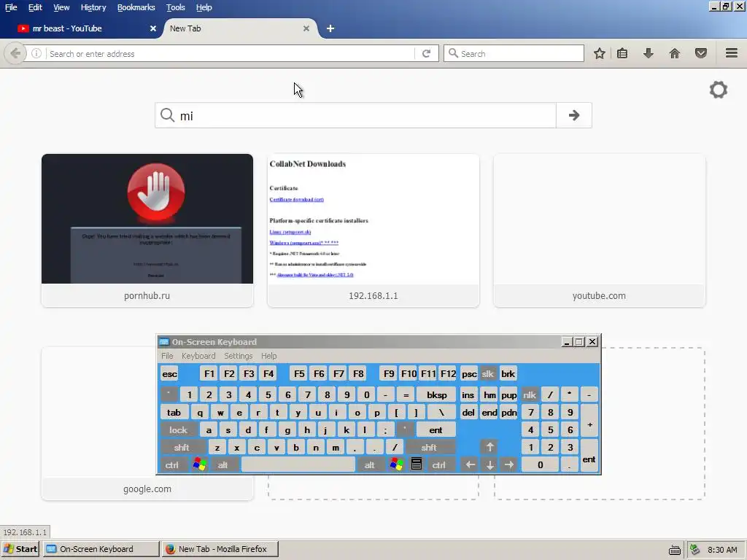Open the On-Screen Keyboard Settings menu

pyautogui.click(x=239, y=356)
